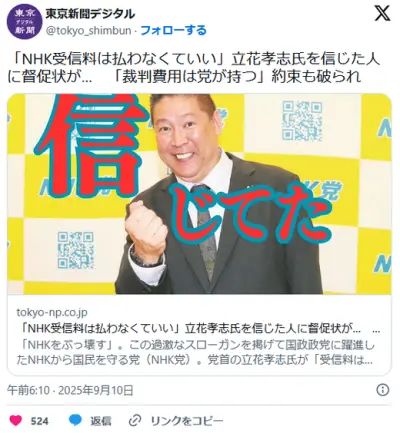Click the blue reply bubble icon
This screenshot has width=400, height=433.
[x=75, y=420]
